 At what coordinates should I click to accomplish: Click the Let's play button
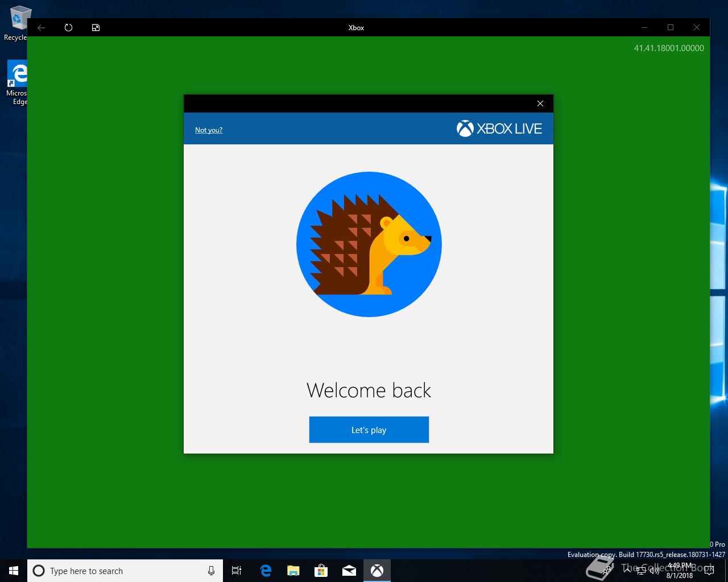pyautogui.click(x=369, y=430)
